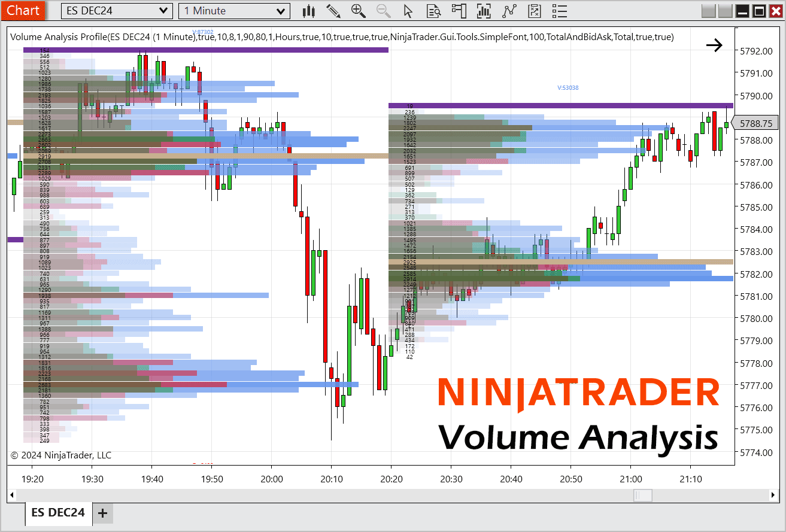Open the 1 Minute interval dropdown
786x532 pixels.
point(234,11)
